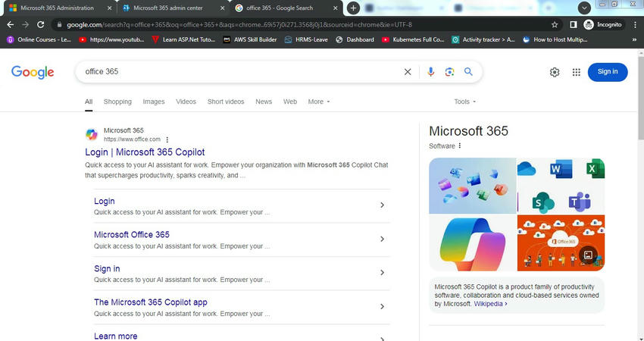Open Login | Microsoft 365 Copilot result
Image resolution: width=644 pixels, height=341 pixels.
[145, 152]
